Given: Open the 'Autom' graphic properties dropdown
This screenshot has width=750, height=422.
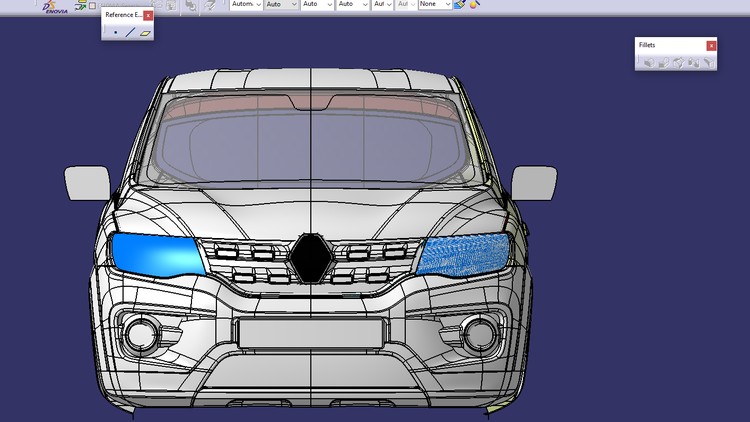Looking at the screenshot, I should [x=246, y=4].
